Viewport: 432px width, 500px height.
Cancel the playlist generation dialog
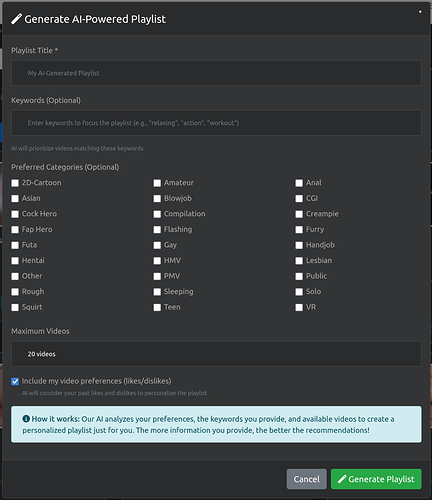click(306, 479)
